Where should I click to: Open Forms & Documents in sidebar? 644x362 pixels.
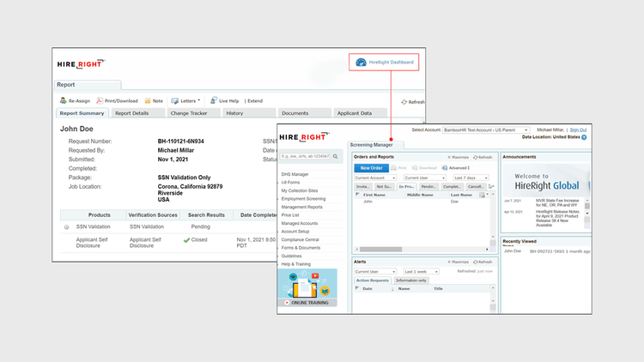301,248
